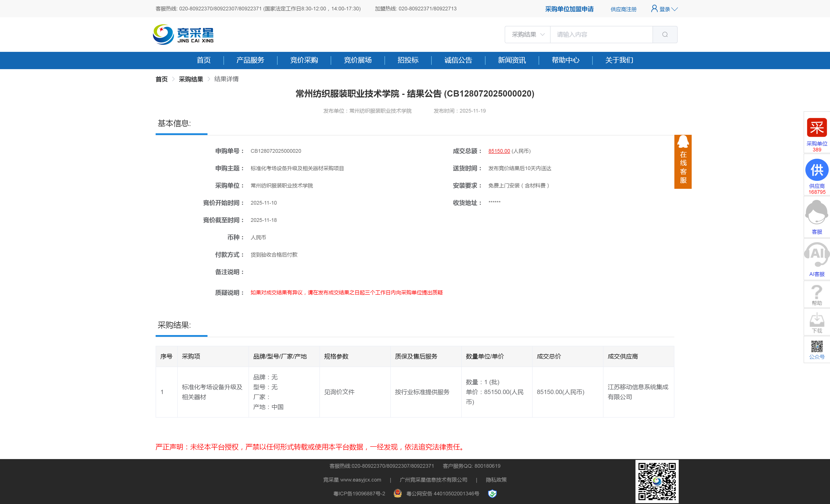Expand the 采购结果 search category dropdown
Screen dimensions: 830x504
[528, 35]
